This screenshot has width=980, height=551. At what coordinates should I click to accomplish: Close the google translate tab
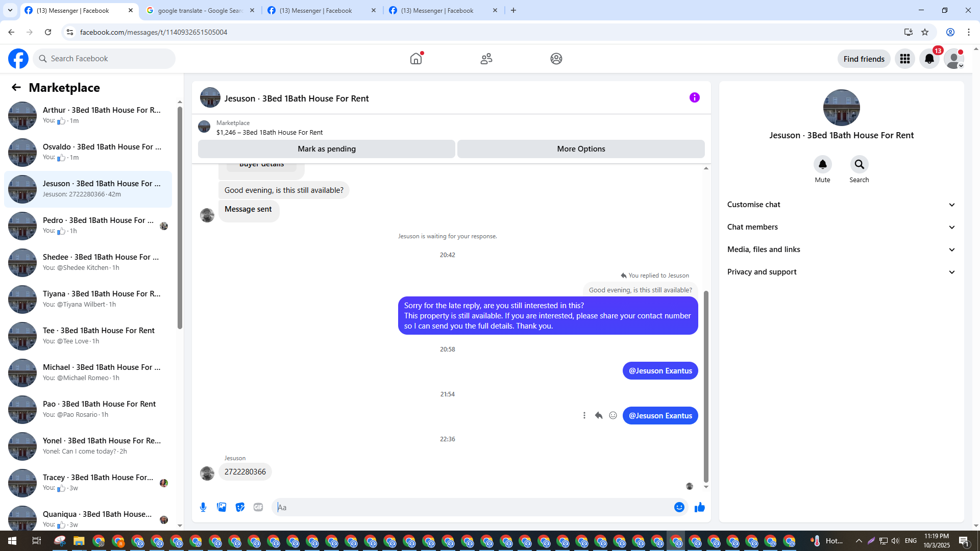click(252, 10)
